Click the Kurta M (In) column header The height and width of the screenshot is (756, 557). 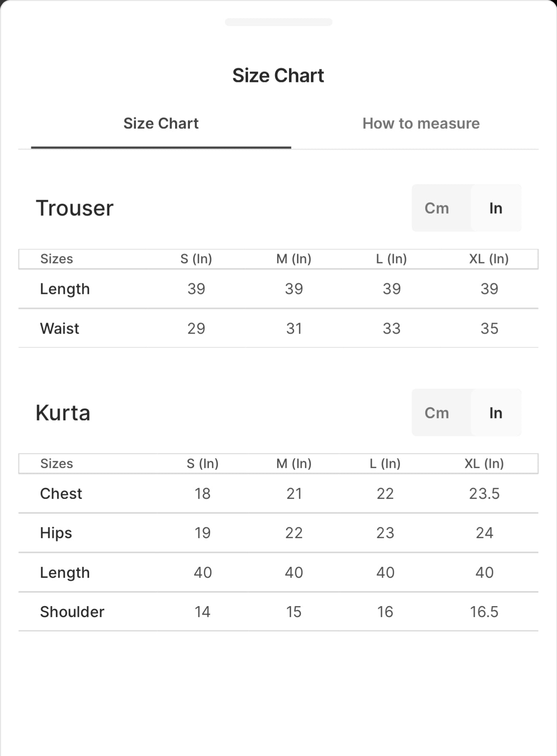[294, 463]
